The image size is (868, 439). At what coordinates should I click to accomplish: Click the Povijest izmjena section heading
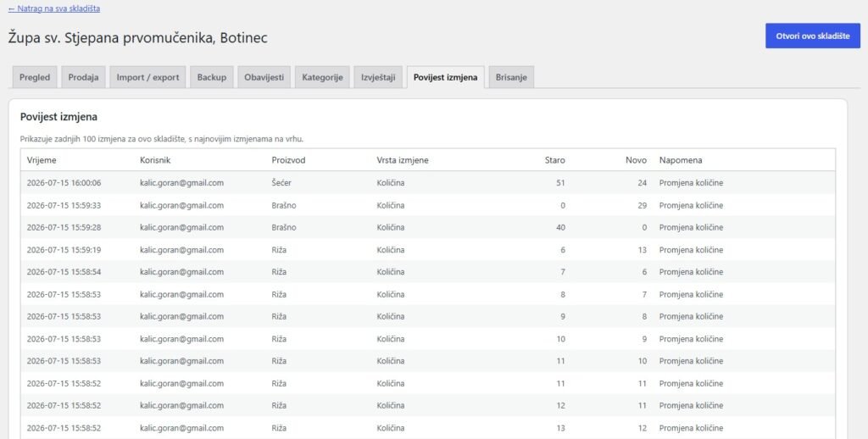pos(58,117)
